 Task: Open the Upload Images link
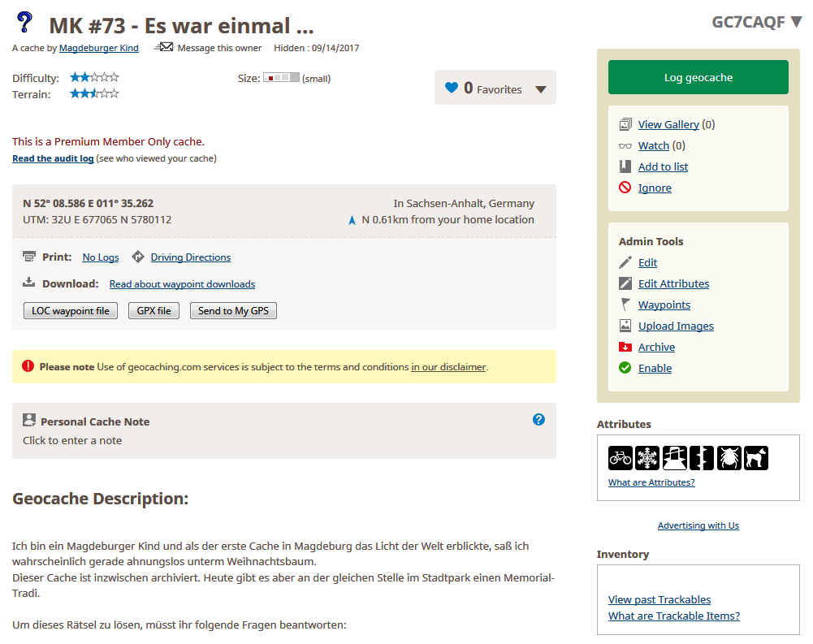676,326
